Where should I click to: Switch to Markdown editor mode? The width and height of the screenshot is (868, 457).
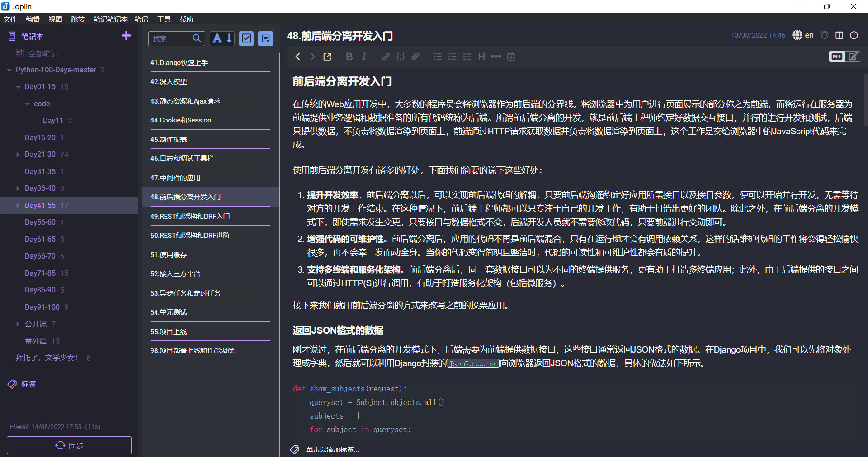coord(836,57)
